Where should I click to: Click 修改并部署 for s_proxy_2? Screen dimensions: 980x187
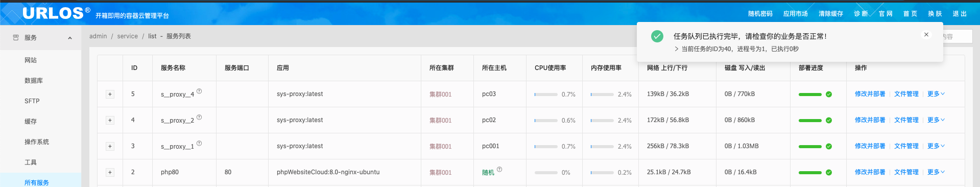click(870, 120)
